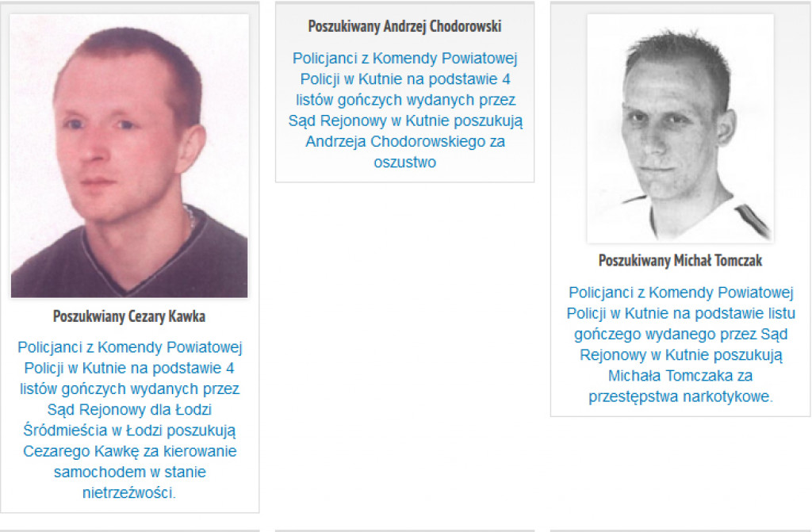Select the 'Michała Tomczaka za' link line
The image size is (812, 532).
tap(680, 376)
